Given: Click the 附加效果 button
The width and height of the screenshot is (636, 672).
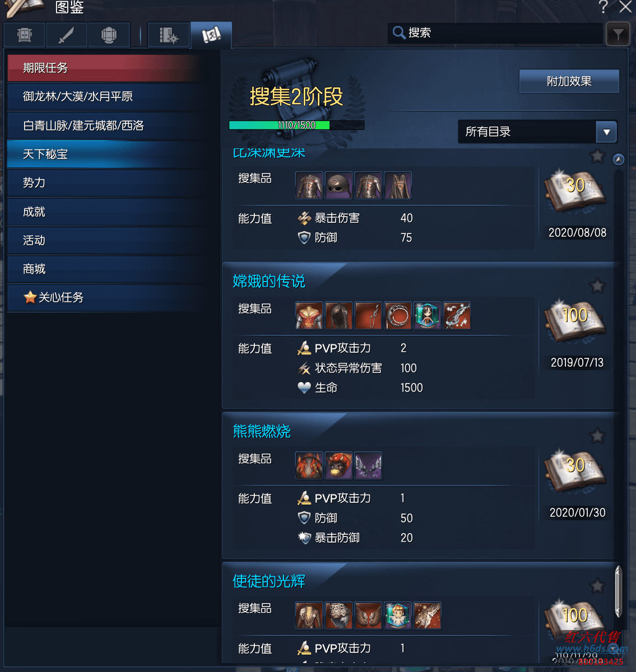Looking at the screenshot, I should (569, 81).
